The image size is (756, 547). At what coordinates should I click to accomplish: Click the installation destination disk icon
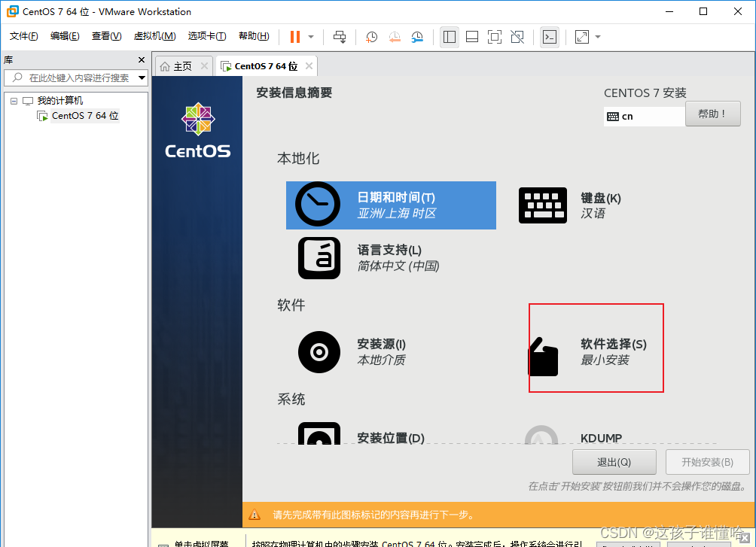[319, 433]
